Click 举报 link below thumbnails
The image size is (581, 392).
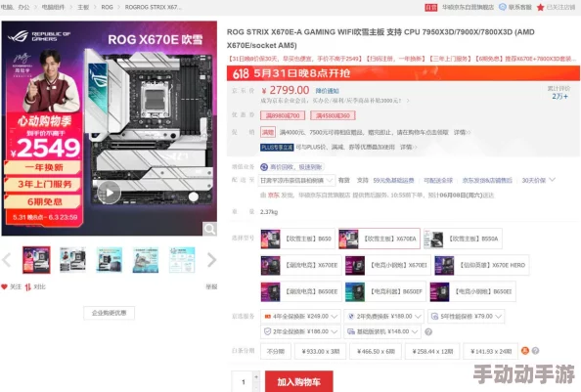[211, 286]
